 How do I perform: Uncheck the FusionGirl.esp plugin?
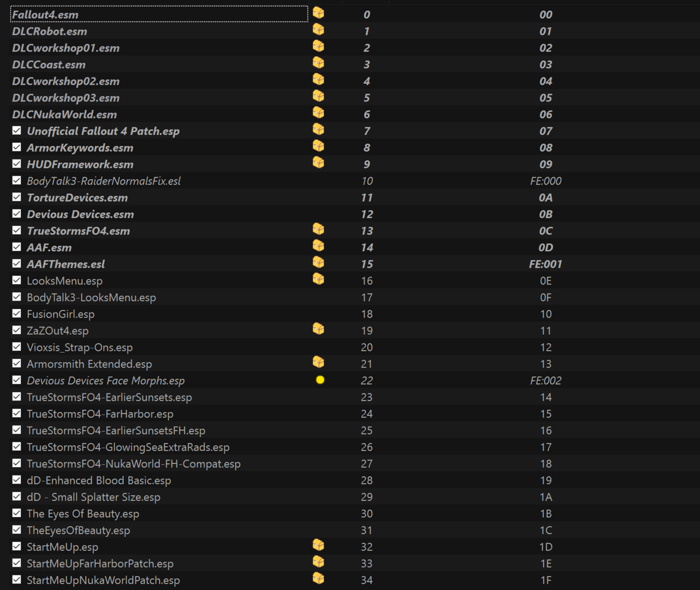[17, 314]
